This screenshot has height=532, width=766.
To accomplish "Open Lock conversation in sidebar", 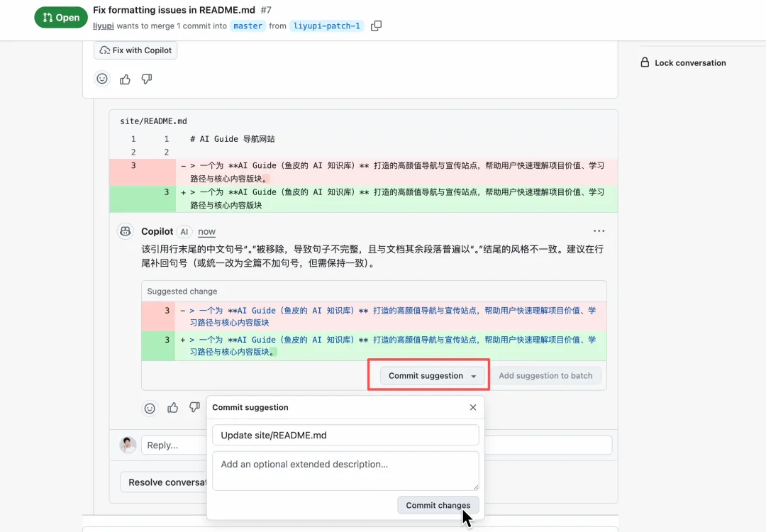I will point(683,62).
